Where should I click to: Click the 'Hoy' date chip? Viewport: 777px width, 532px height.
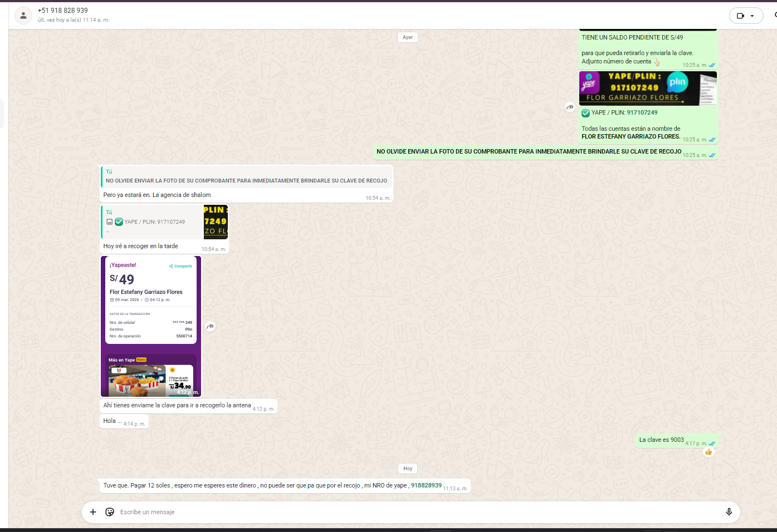pyautogui.click(x=408, y=469)
